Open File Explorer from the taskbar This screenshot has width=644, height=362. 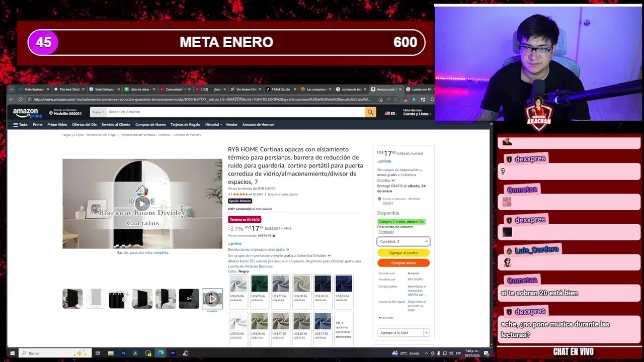tap(110, 353)
